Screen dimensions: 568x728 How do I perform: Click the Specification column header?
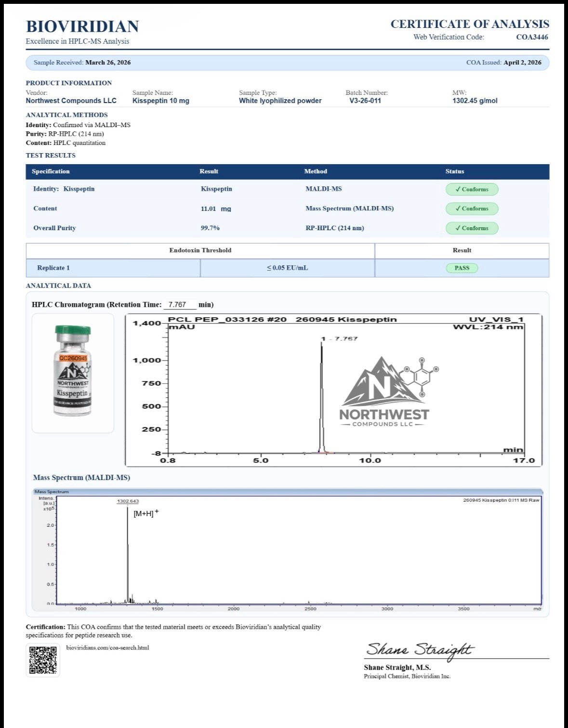(x=51, y=171)
